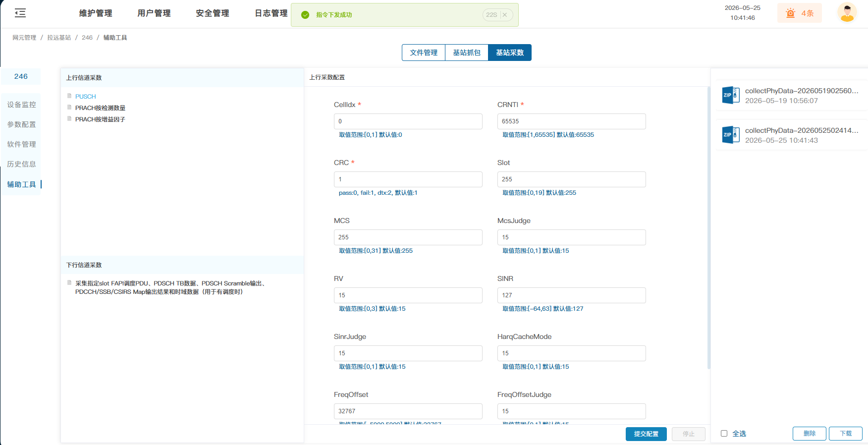Collapse the sidebar with the hamburger menu icon
Screen dimensions: 868x445
coord(20,13)
